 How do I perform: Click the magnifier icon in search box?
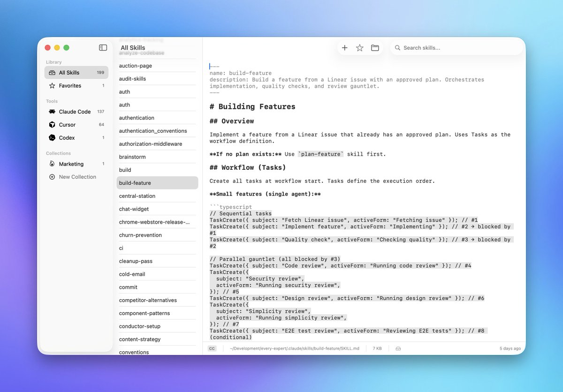[x=397, y=48]
